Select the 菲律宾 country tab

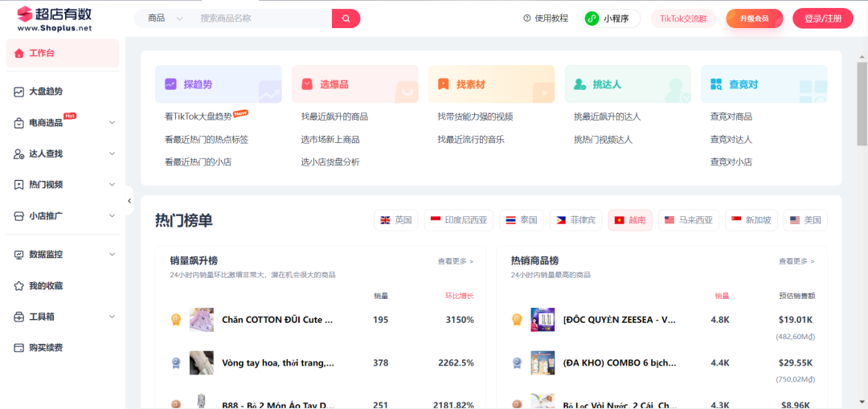(x=575, y=219)
